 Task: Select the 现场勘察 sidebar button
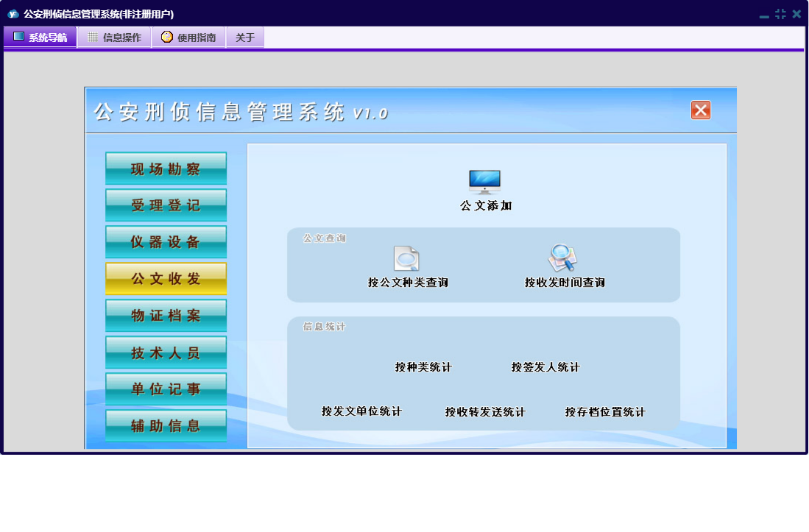click(166, 169)
